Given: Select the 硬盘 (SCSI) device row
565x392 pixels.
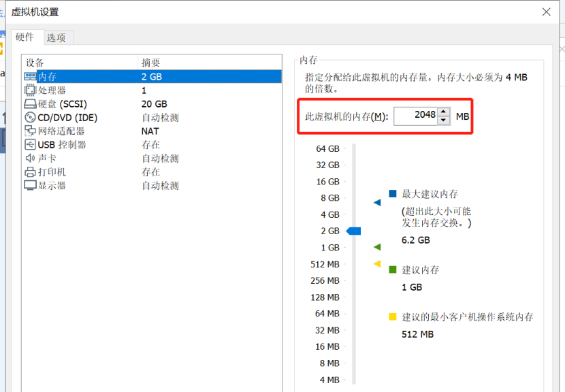Looking at the screenshot, I should 152,104.
